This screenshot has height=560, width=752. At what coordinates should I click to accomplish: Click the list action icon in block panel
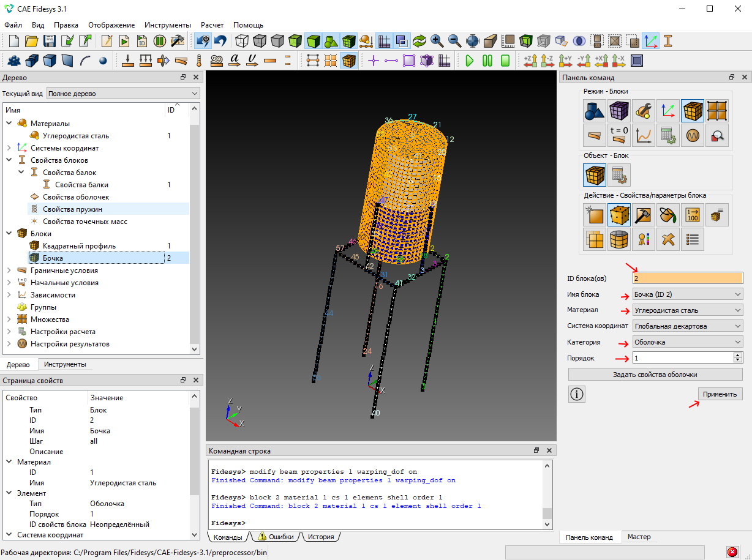[x=693, y=239]
